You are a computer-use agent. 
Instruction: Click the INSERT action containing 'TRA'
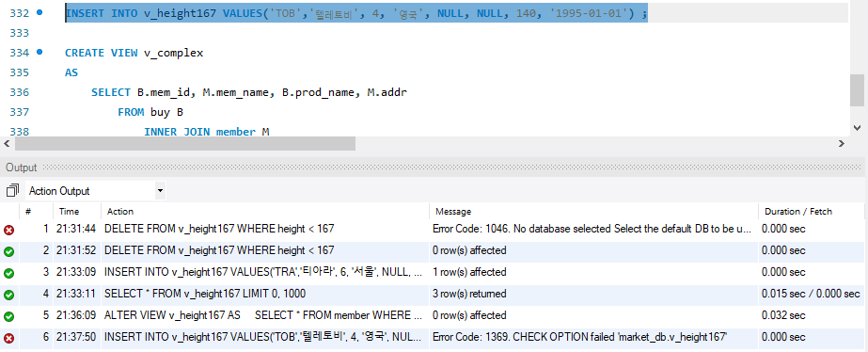(263, 272)
